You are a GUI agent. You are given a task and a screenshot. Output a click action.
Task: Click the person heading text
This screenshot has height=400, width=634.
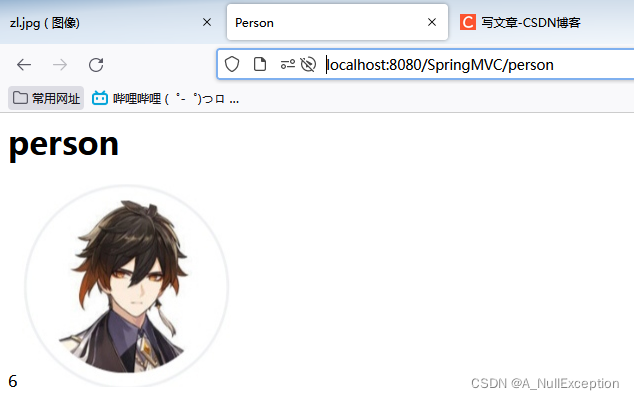(63, 144)
